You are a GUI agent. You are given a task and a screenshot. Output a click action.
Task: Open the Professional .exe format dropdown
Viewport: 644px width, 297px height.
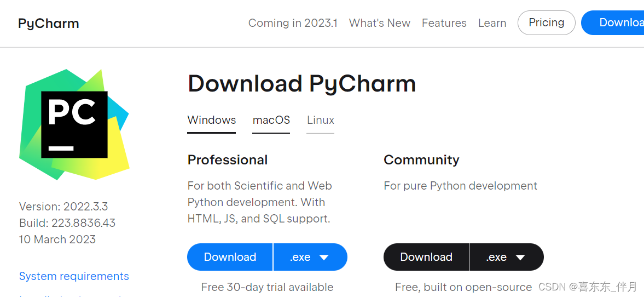310,257
